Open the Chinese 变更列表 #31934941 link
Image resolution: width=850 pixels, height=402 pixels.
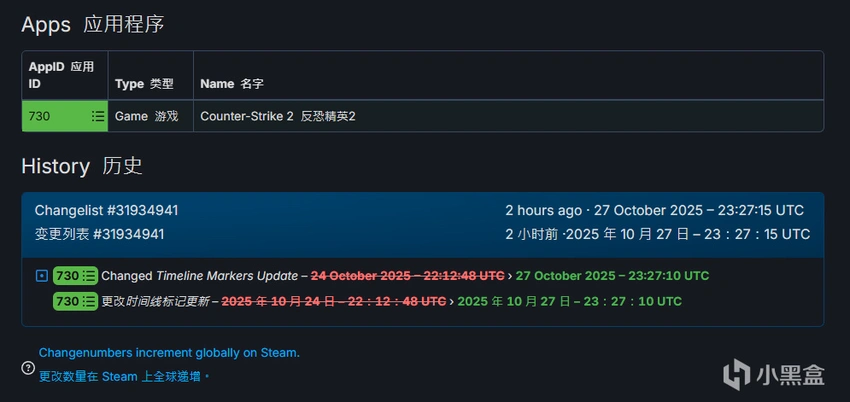[x=99, y=234]
